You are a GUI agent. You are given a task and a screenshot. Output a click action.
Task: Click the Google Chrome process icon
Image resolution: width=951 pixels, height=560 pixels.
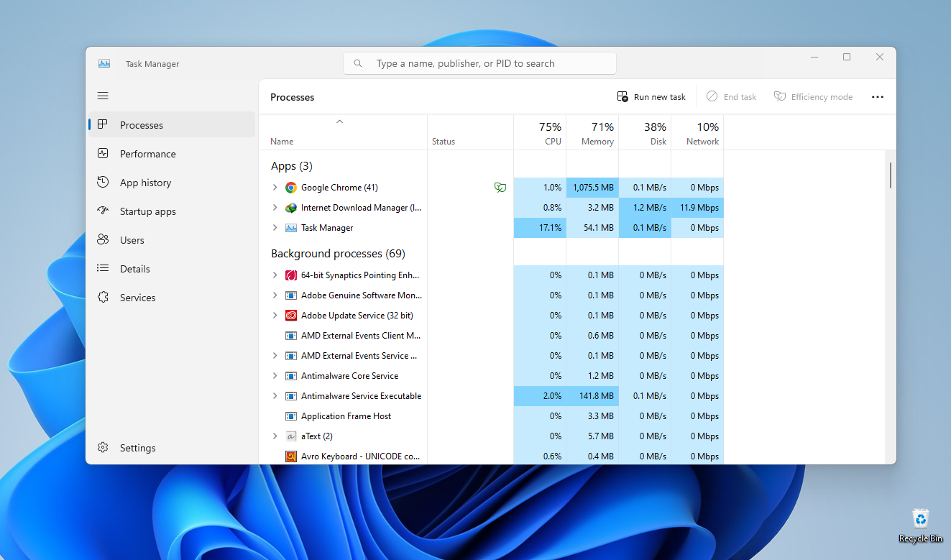[291, 188]
